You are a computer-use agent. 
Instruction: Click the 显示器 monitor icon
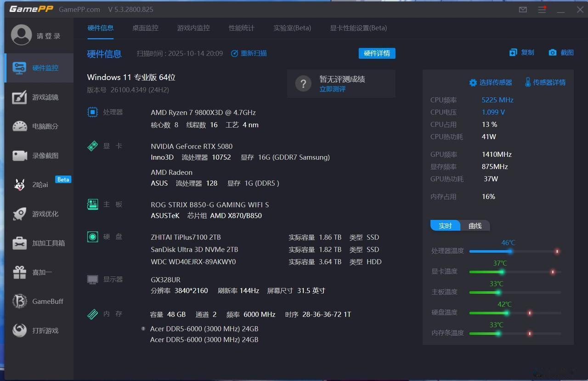coord(92,279)
